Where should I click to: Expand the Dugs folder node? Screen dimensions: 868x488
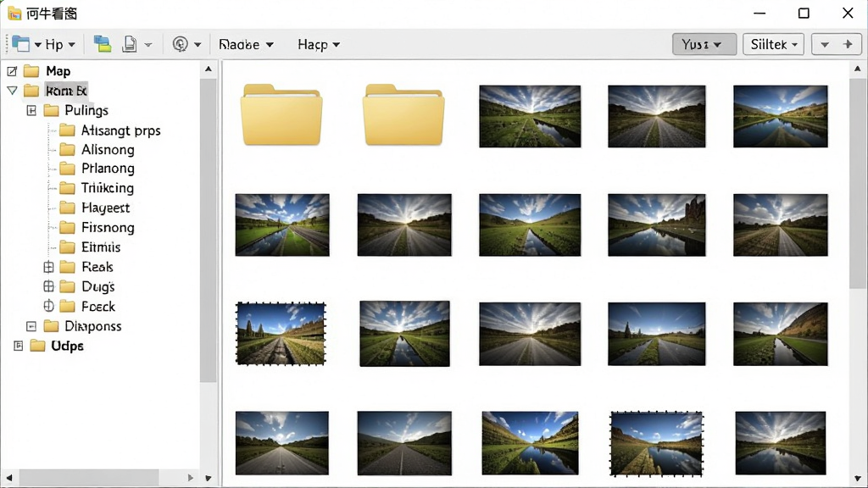pyautogui.click(x=48, y=286)
